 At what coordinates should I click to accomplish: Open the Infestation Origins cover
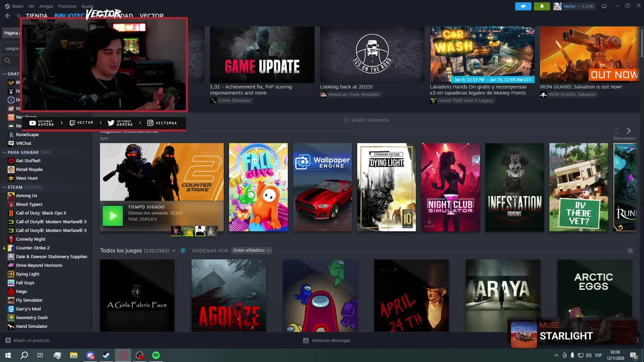(515, 187)
